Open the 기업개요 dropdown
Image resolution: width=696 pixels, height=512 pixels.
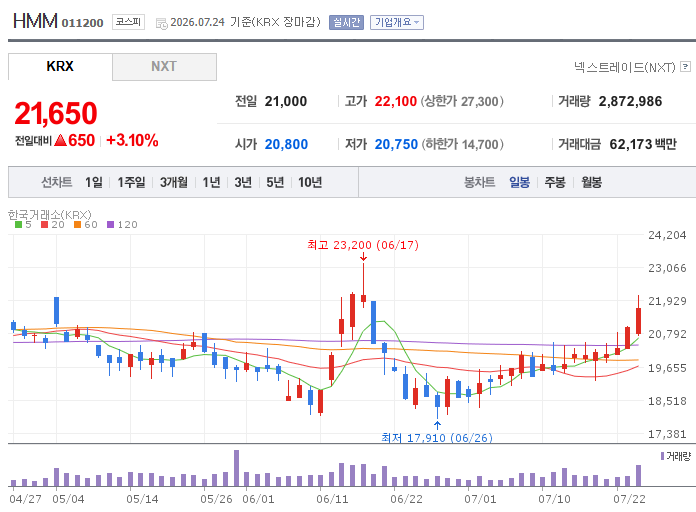click(x=397, y=22)
